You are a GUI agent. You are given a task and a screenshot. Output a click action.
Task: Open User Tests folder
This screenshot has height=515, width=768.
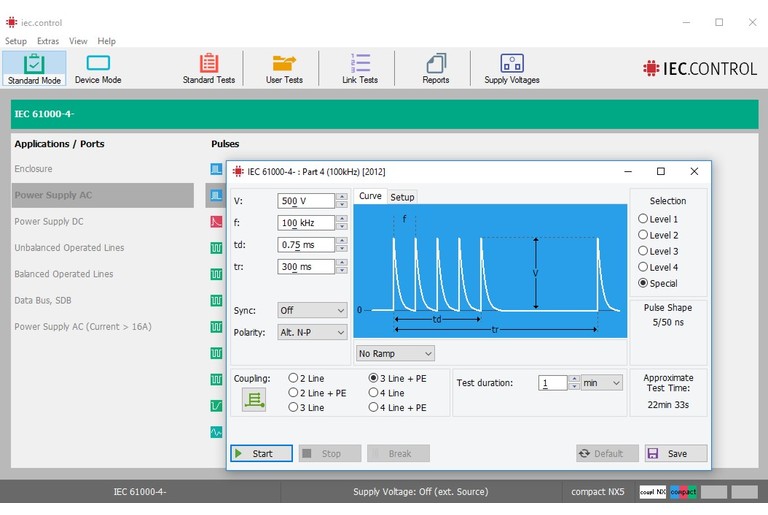pyautogui.click(x=284, y=68)
